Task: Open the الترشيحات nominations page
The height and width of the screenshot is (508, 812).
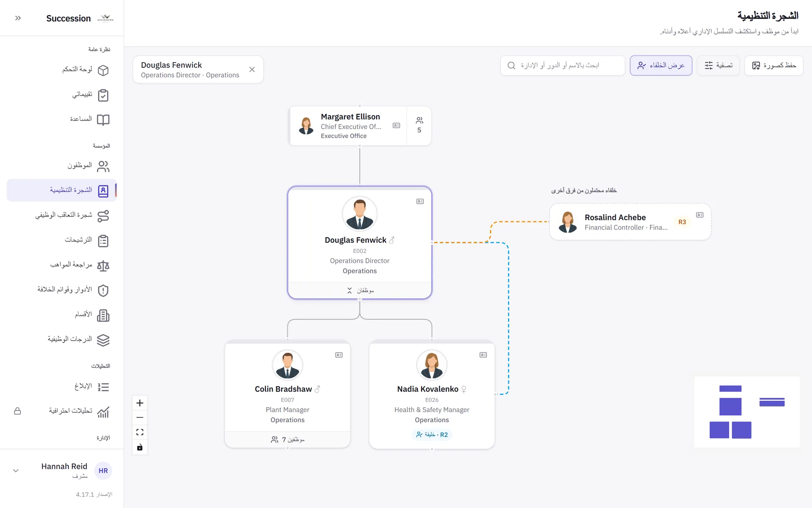Action: pyautogui.click(x=62, y=240)
